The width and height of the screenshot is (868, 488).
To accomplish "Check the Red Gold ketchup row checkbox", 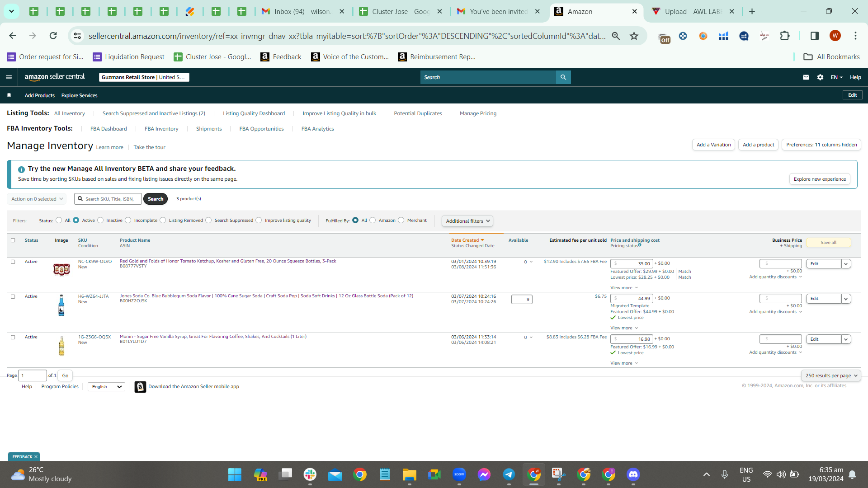I will [x=13, y=262].
